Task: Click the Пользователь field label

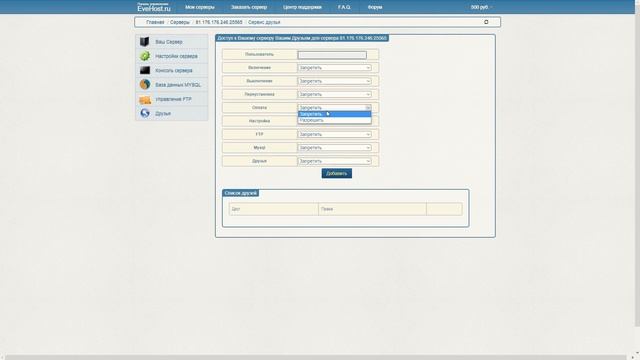Action: (259, 54)
